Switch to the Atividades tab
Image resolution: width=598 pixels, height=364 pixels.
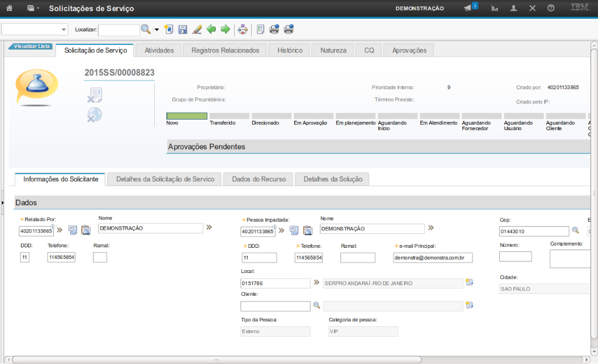coord(159,50)
